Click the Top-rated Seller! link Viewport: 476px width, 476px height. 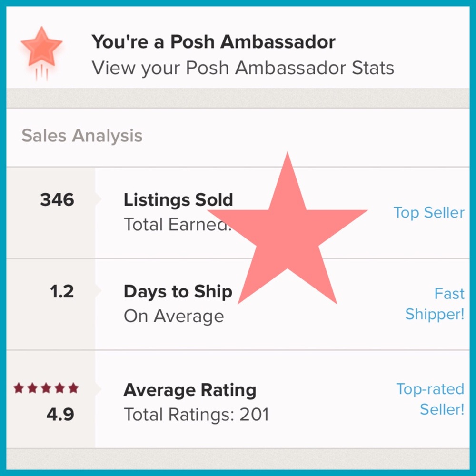[x=430, y=399]
